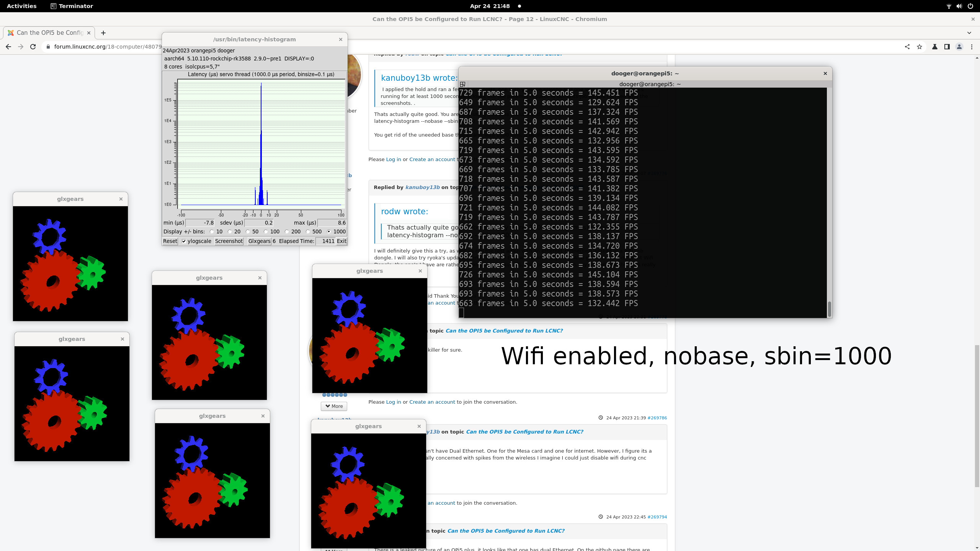The height and width of the screenshot is (551, 980).
Task: Open the Wi-Fi status icon in top bar
Action: pyautogui.click(x=949, y=6)
